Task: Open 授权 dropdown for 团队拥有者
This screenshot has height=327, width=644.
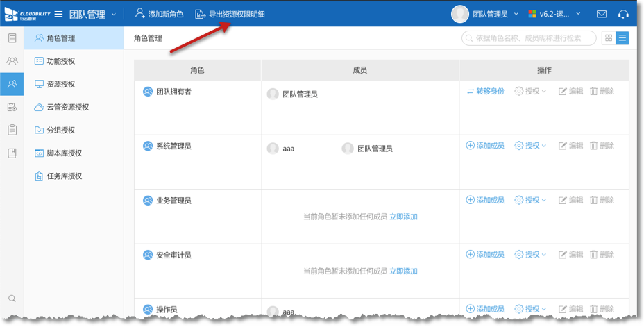Action: coord(530,91)
